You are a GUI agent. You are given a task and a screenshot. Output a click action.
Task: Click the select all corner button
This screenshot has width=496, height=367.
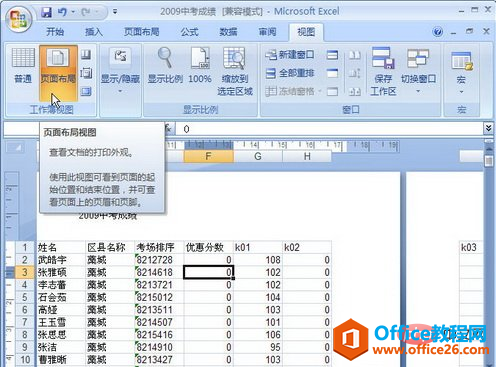click(x=15, y=147)
